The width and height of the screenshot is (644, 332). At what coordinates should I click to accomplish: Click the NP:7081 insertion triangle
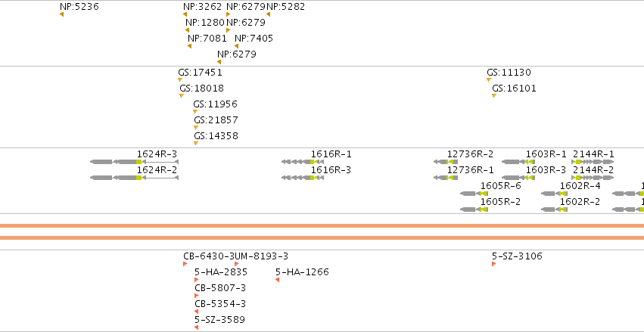189,46
